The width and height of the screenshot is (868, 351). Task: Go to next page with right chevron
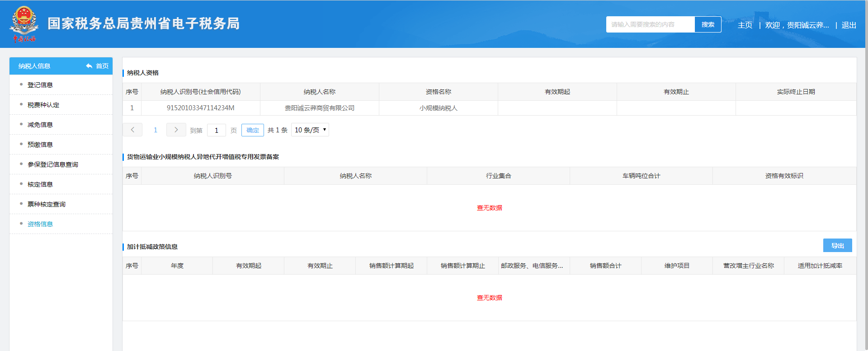[176, 130]
